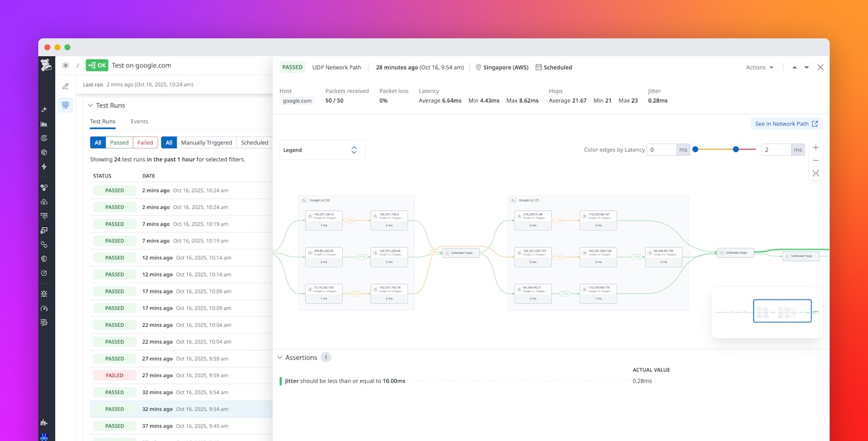Open the See in Network Path link
The height and width of the screenshot is (441, 868).
786,123
